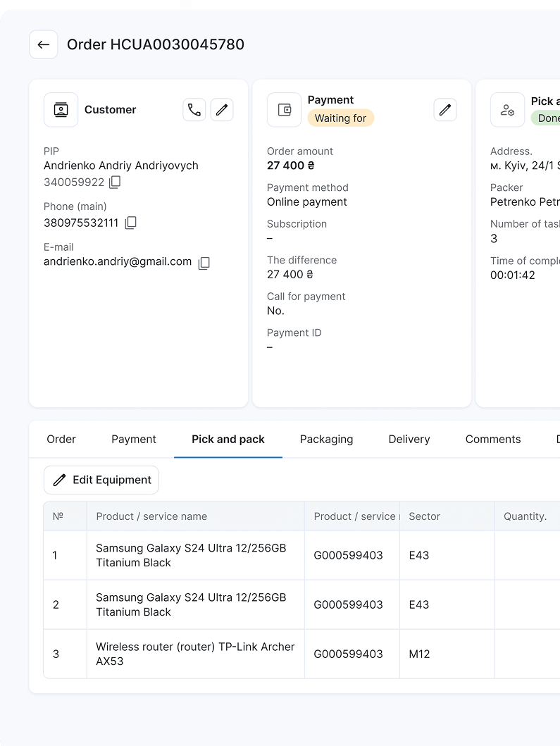Click the Quantity column header
Image resolution: width=560 pixels, height=746 pixels.
[x=525, y=516]
